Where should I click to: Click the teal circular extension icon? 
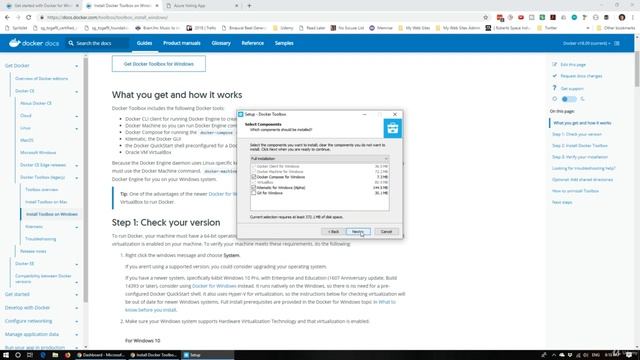pos(574,18)
